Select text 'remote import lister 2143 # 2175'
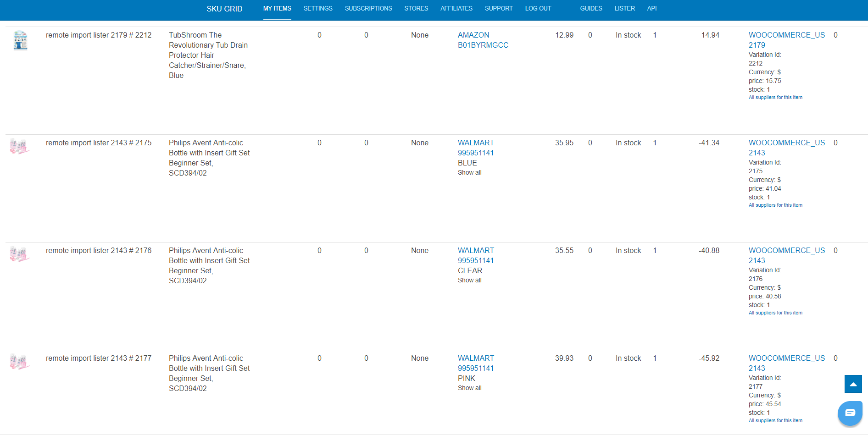Viewport: 868px width, 435px height. [99, 143]
